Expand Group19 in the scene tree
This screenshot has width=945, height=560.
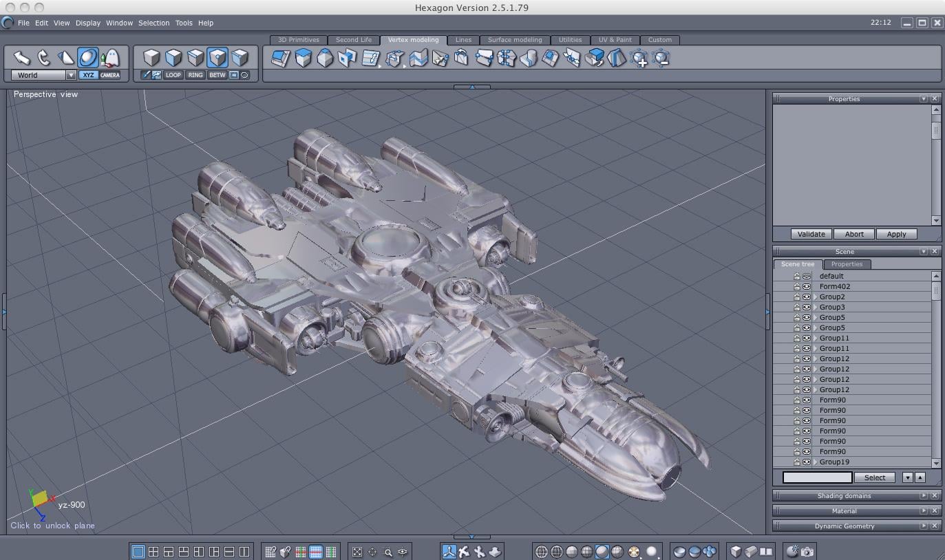(x=816, y=462)
